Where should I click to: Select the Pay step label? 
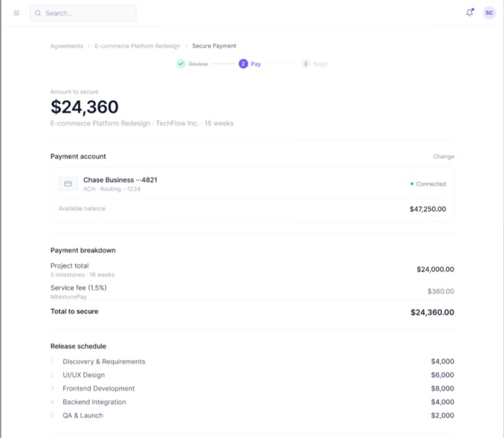click(256, 64)
